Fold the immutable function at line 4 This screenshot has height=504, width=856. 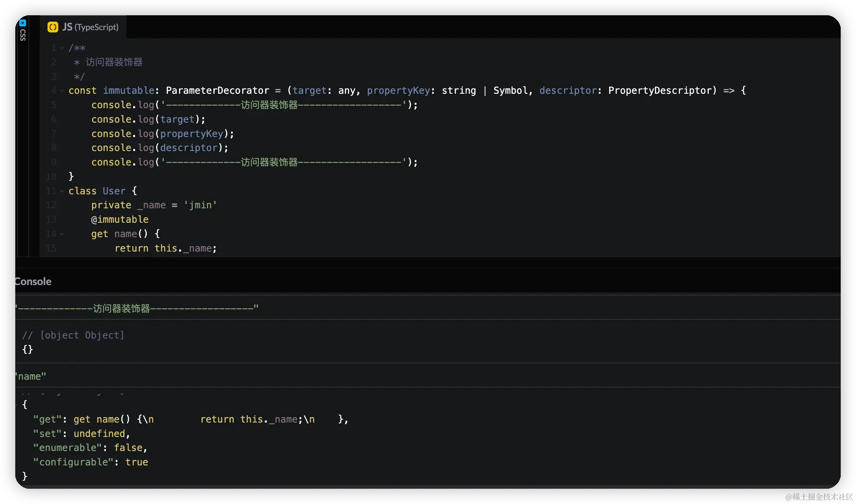click(62, 91)
